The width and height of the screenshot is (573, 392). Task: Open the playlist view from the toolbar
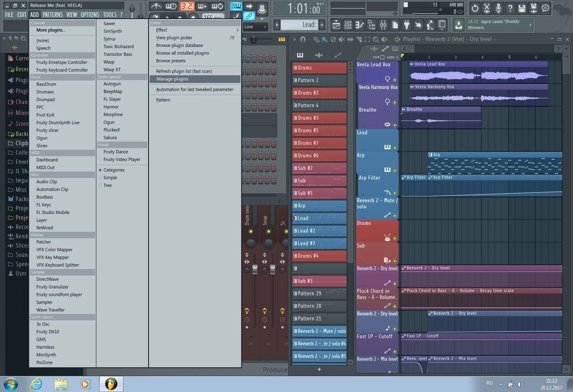(336, 25)
